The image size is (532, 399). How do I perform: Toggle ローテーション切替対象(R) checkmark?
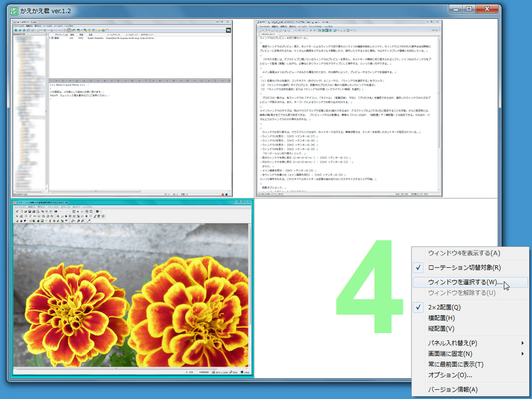click(x=470, y=268)
